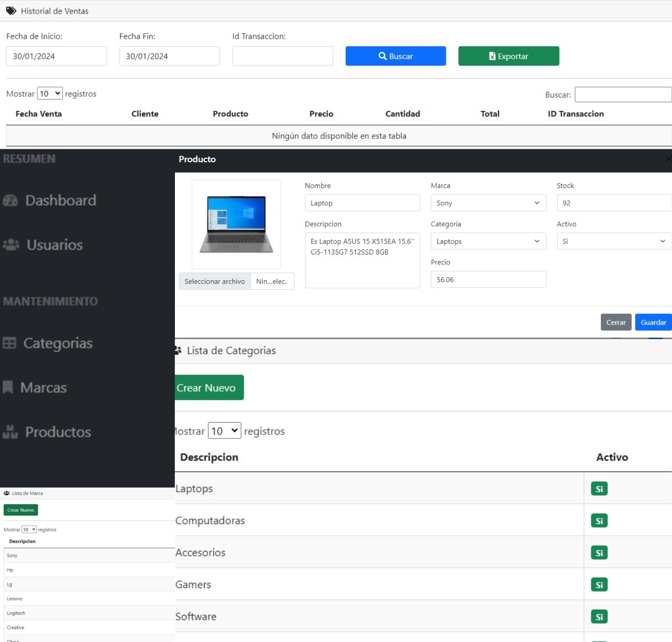Expand the Categoria dropdown showing Laptops
The height and width of the screenshot is (642, 672).
click(487, 241)
